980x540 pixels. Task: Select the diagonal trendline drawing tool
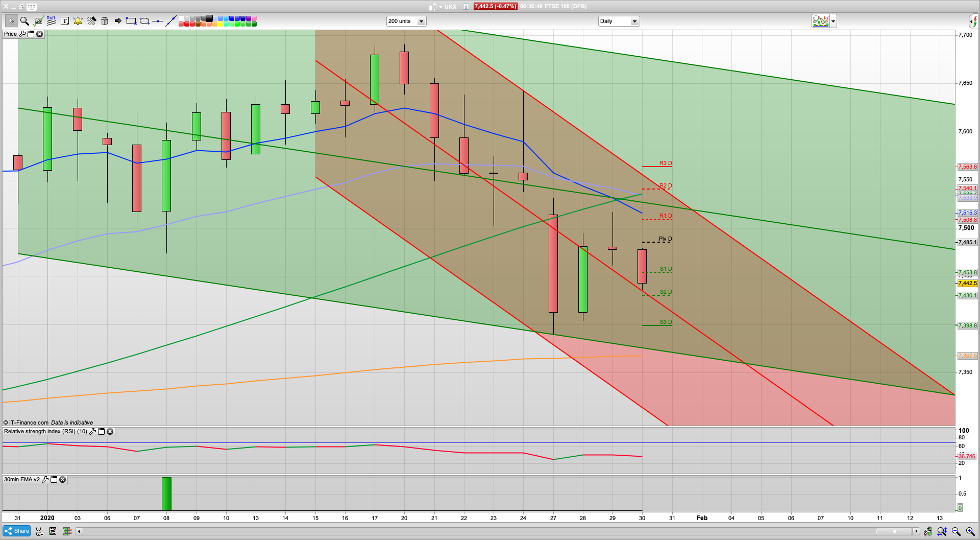click(x=171, y=21)
